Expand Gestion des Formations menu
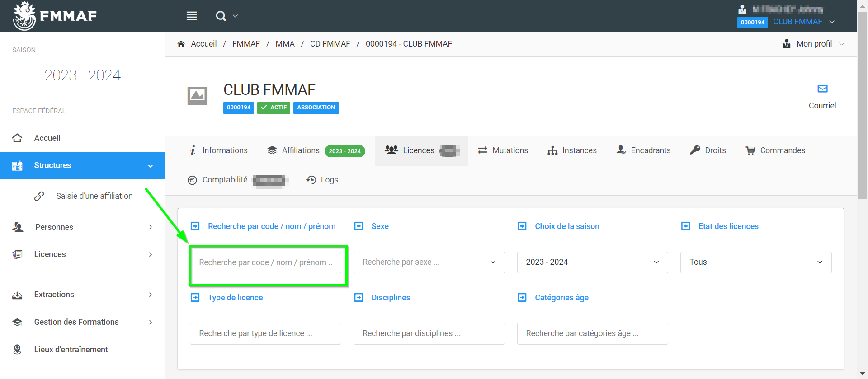This screenshot has height=379, width=868. pyautogui.click(x=82, y=322)
